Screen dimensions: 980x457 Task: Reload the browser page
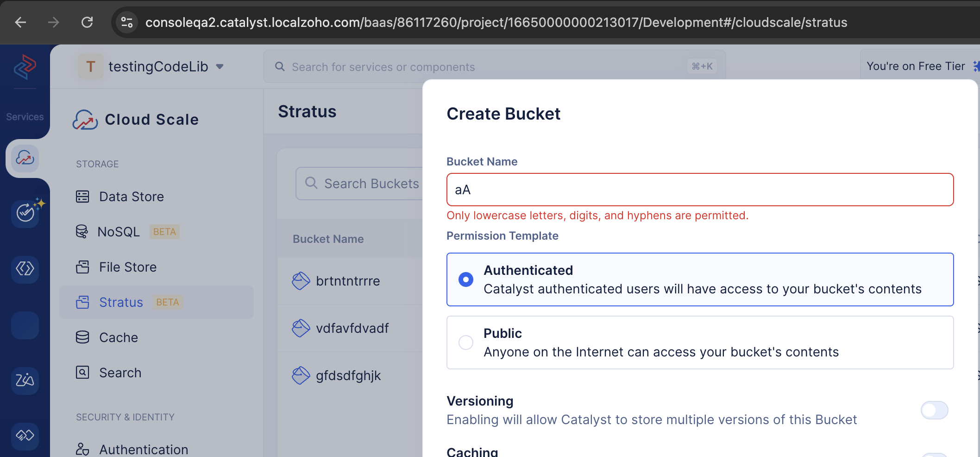click(x=87, y=22)
